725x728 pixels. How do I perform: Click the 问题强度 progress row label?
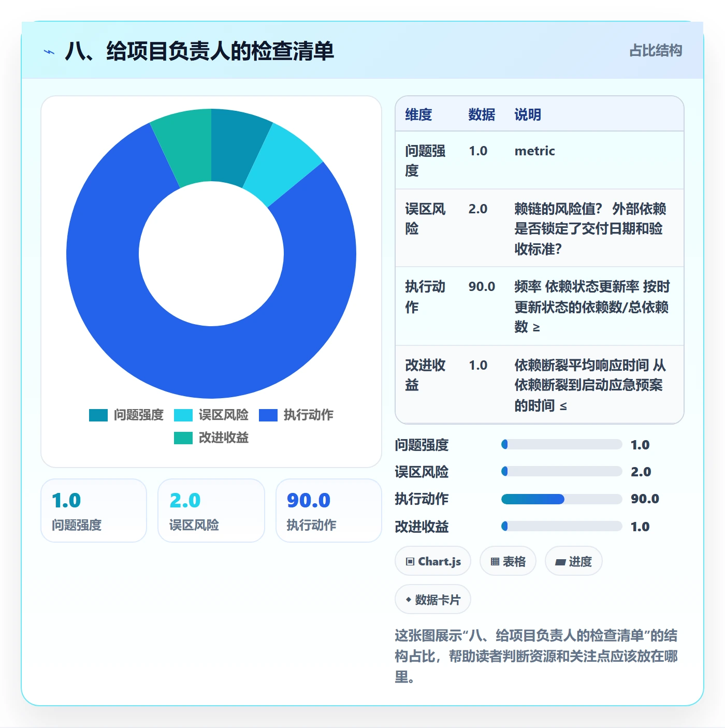tap(422, 445)
